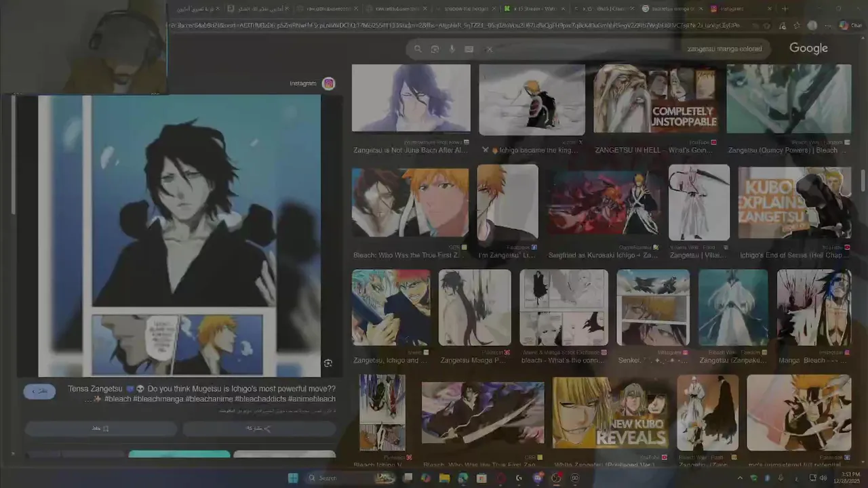The width and height of the screenshot is (868, 488).
Task: Click the search by image camera icon
Action: click(x=435, y=49)
